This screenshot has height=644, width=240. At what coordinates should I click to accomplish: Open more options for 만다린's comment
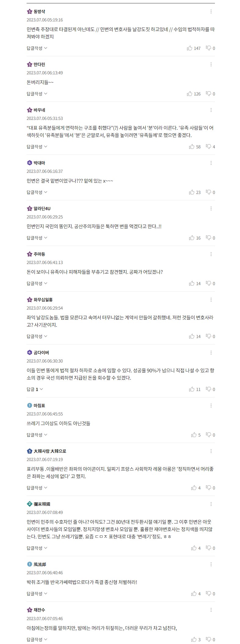click(x=211, y=64)
